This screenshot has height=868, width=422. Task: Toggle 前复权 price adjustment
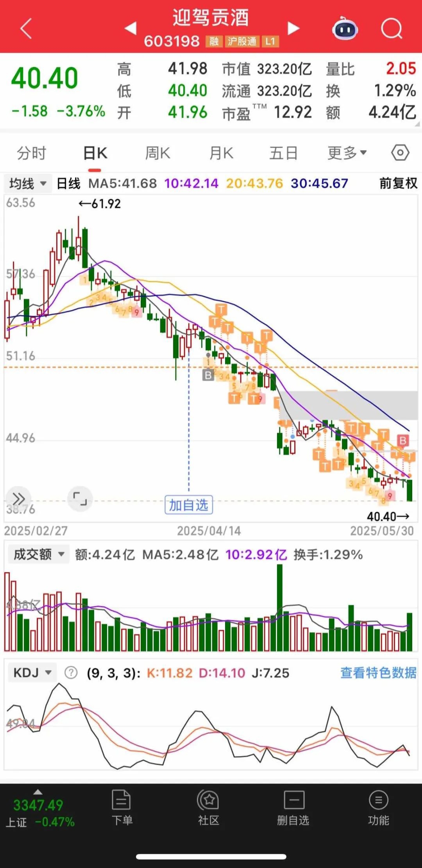coord(399,183)
